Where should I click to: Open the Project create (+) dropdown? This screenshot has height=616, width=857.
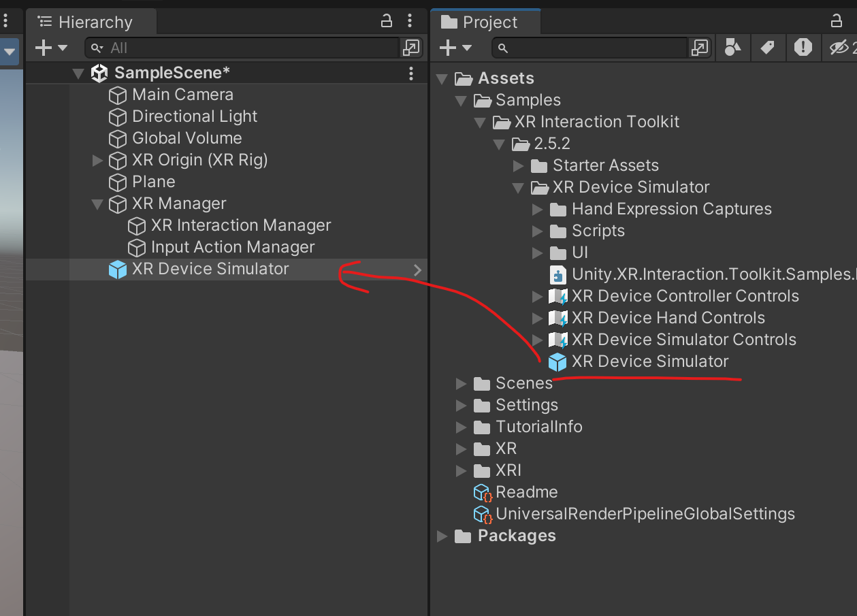[455, 48]
